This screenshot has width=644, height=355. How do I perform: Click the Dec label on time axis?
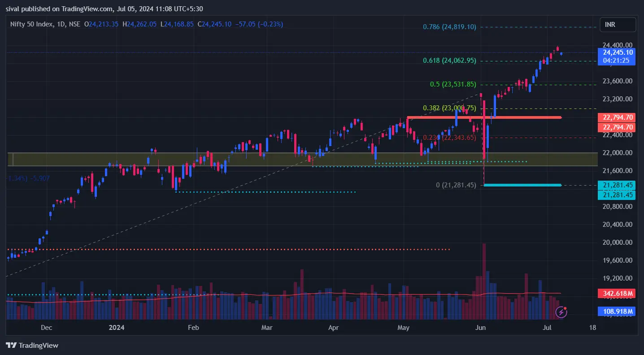pyautogui.click(x=46, y=328)
